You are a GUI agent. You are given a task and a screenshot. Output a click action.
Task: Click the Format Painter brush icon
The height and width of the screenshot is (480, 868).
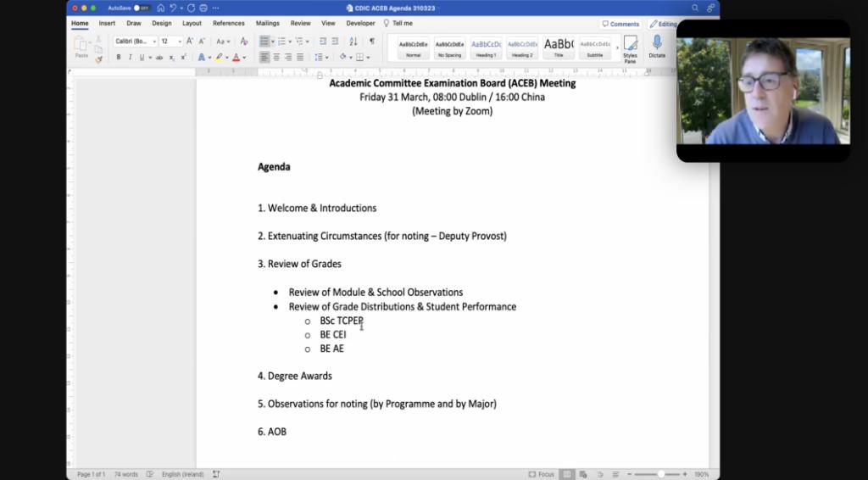pos(99,59)
